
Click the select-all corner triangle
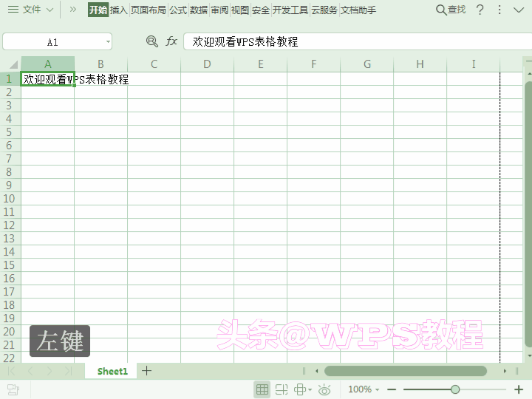13,64
